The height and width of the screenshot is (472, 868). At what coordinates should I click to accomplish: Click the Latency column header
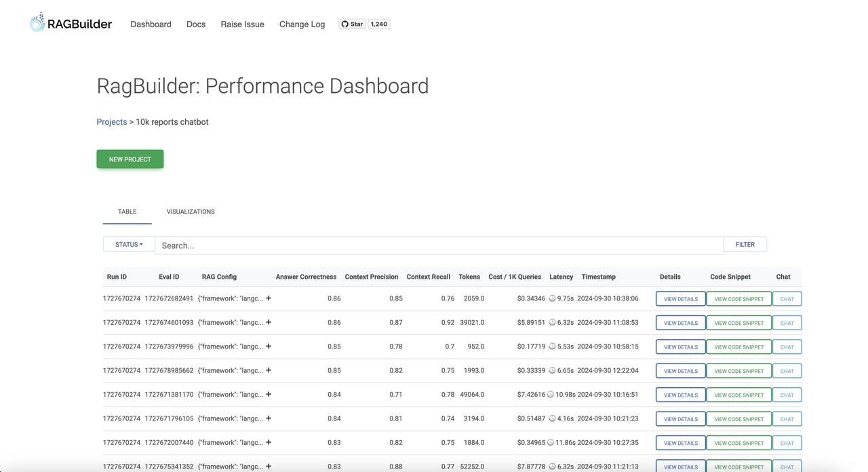pos(561,277)
